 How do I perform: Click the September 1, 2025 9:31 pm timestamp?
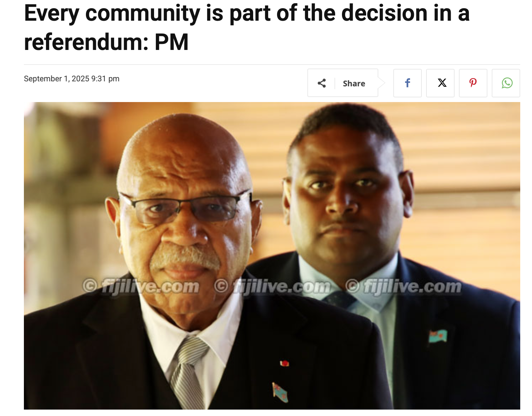pyautogui.click(x=72, y=78)
